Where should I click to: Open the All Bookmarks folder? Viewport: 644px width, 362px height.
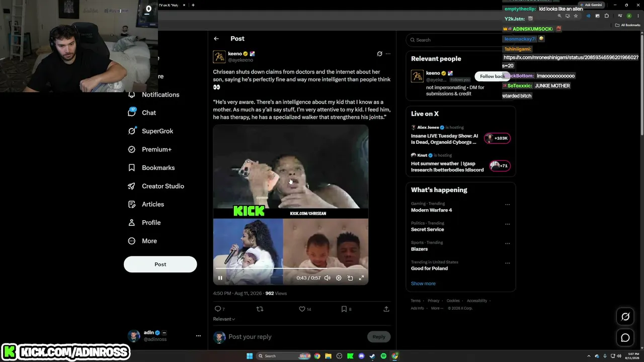click(628, 25)
